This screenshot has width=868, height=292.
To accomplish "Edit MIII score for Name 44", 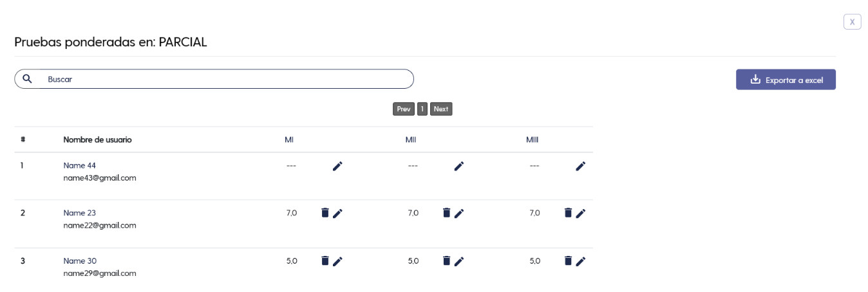I will click(581, 166).
